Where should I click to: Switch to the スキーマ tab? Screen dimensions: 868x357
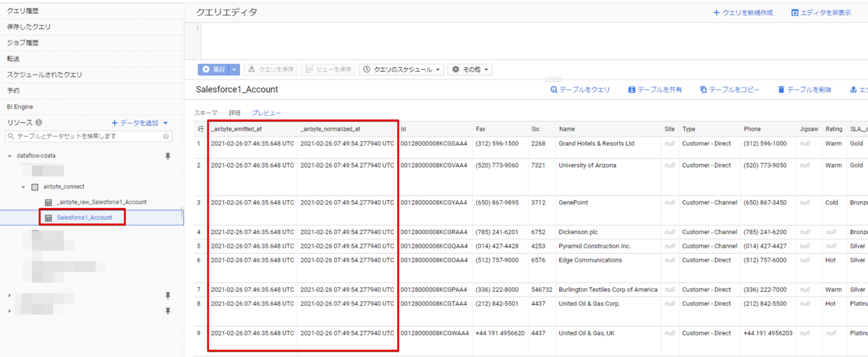[205, 113]
